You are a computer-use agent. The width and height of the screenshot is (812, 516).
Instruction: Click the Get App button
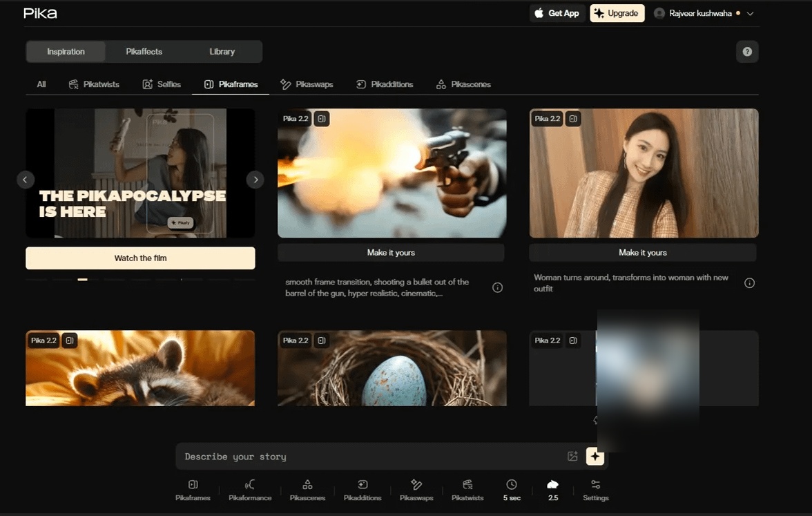[557, 14]
